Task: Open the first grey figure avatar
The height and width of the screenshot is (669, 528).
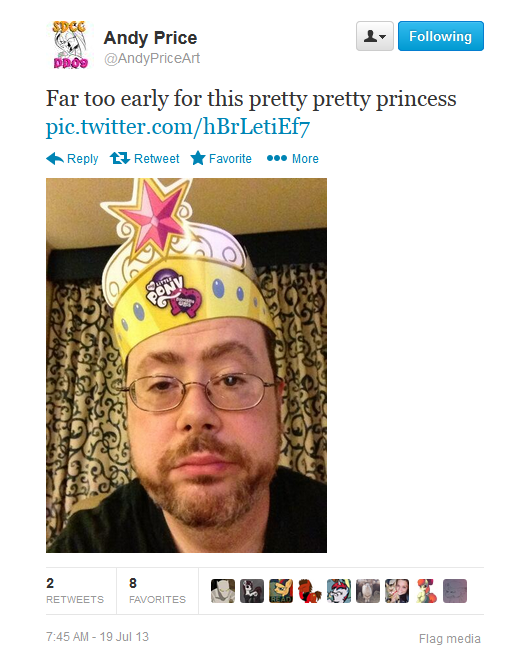Action: point(223,591)
